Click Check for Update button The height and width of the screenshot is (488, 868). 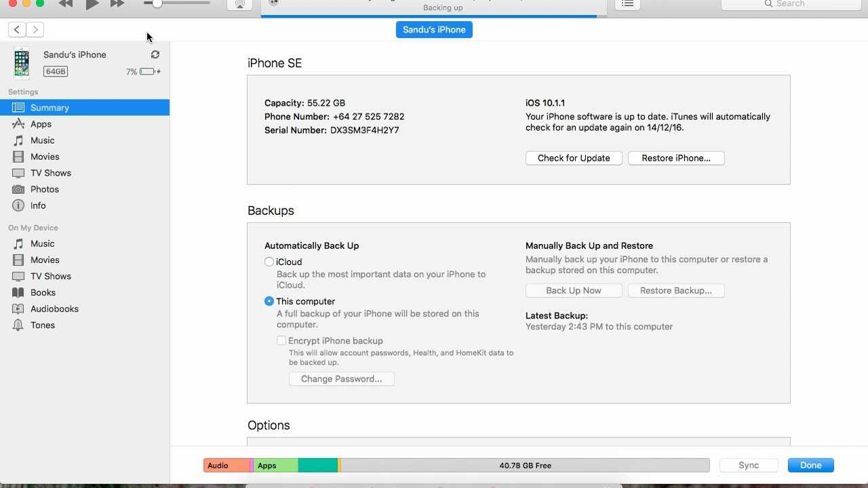click(x=574, y=158)
